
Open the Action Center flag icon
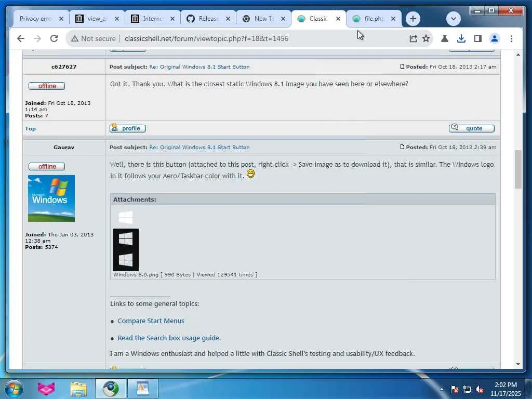click(455, 389)
